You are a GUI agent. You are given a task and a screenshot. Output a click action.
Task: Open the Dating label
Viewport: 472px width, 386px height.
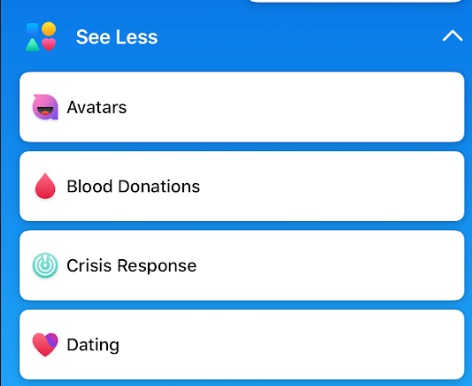tap(93, 345)
